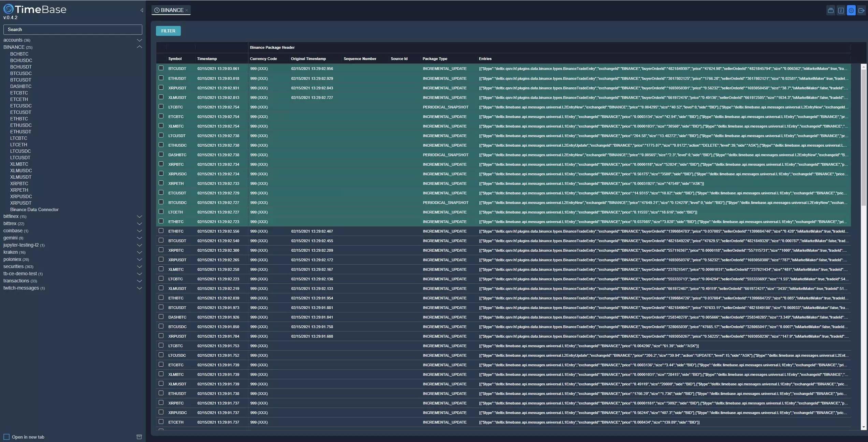Screen dimensions: 868x442
Task: Check the ETHUSDT row at 13:29:03.018
Action: [x=161, y=78]
